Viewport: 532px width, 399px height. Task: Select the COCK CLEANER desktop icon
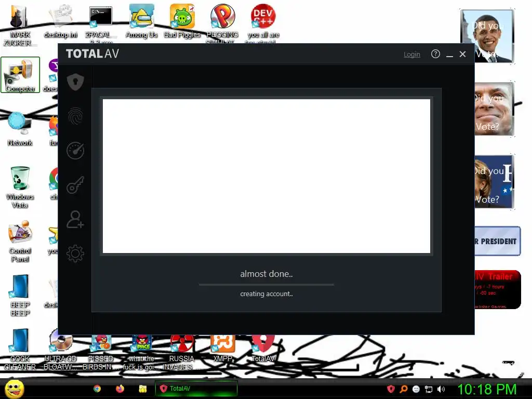pyautogui.click(x=20, y=350)
